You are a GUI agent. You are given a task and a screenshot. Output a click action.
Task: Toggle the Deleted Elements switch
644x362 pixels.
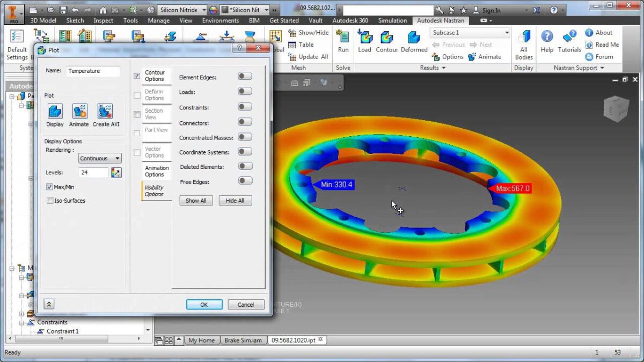click(245, 166)
